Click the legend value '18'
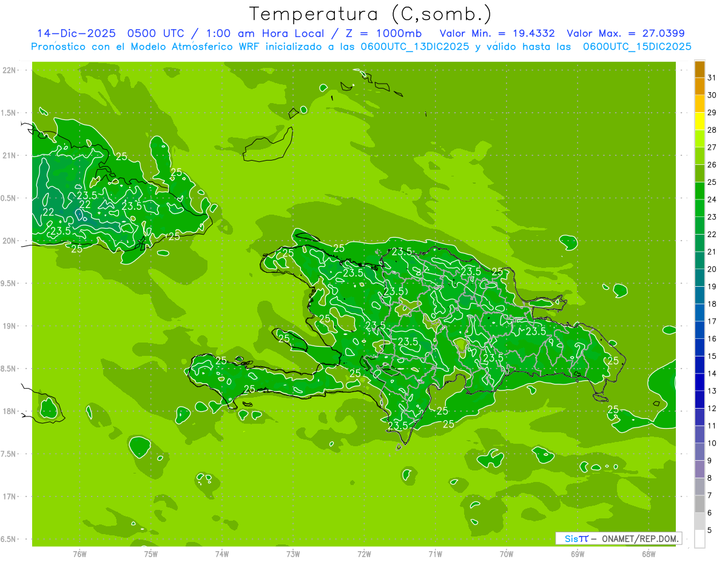Screen dimensions: 728x562 tap(712, 304)
